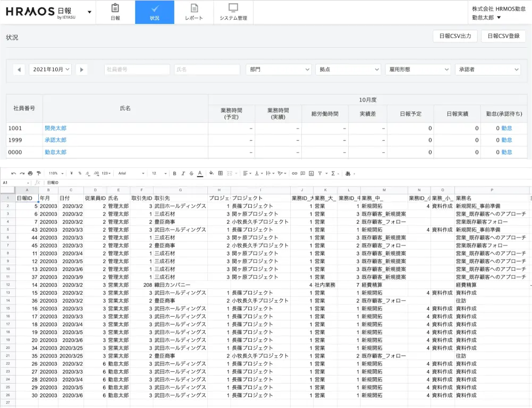
Task: Expand the 部門 department dropdown
Action: tap(278, 70)
